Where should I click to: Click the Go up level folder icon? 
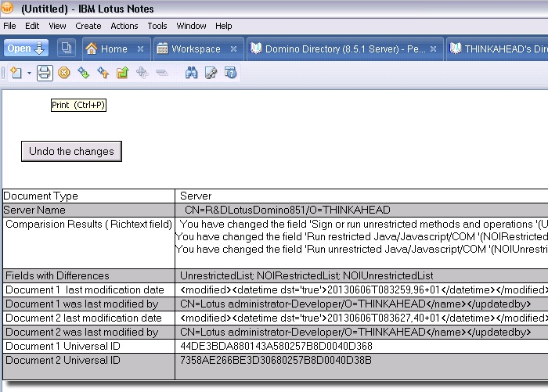pos(123,73)
